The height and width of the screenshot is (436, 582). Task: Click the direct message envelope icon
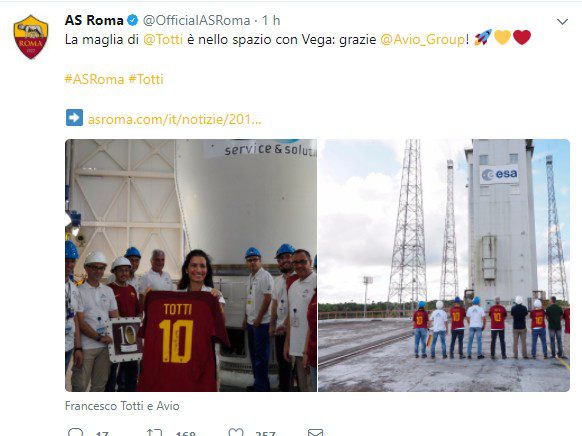pyautogui.click(x=316, y=433)
